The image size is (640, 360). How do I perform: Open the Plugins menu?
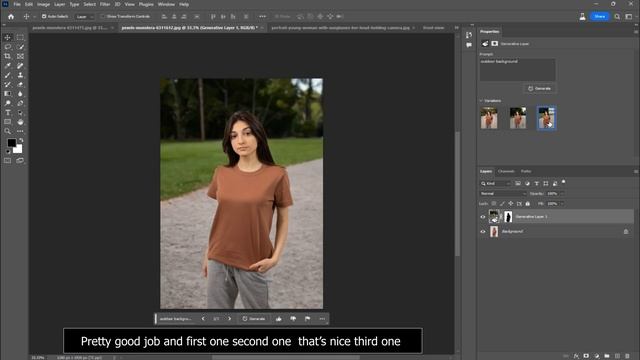pyautogui.click(x=146, y=4)
